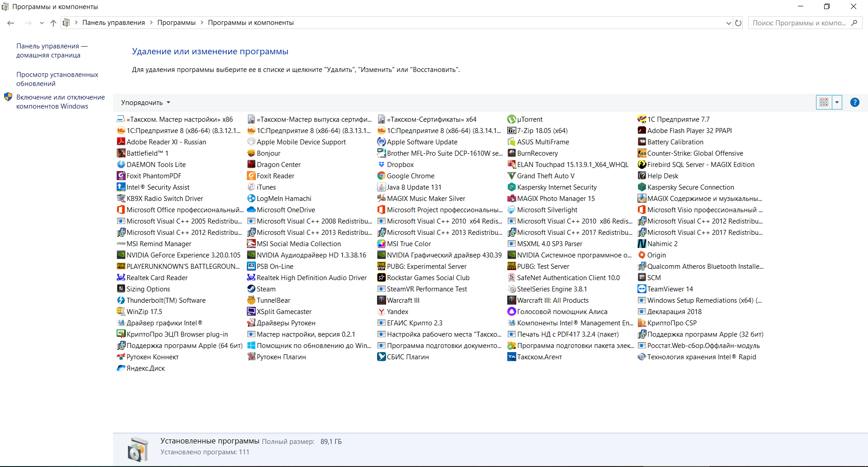Click the change view icons button
868x467 pixels.
[x=824, y=102]
